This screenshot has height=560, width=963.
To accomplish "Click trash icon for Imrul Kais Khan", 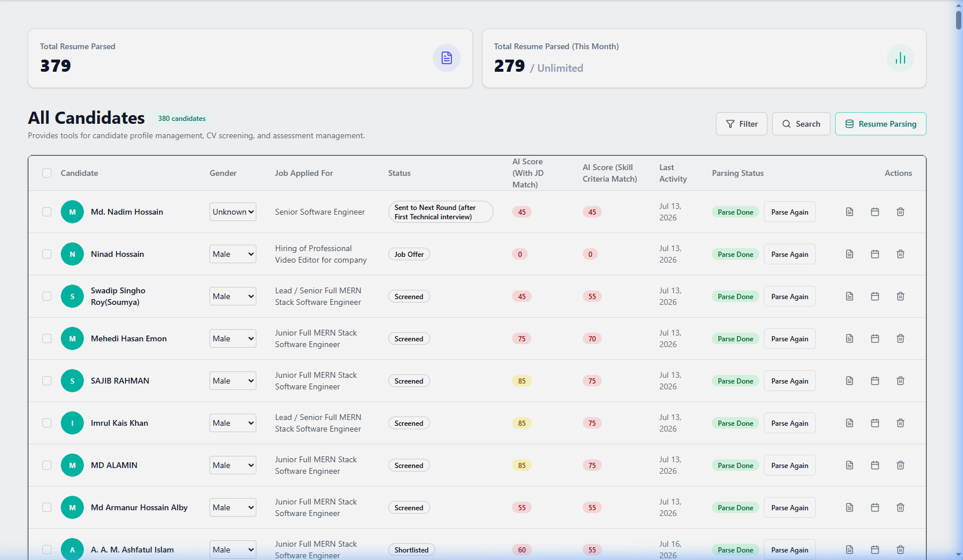I will point(900,423).
